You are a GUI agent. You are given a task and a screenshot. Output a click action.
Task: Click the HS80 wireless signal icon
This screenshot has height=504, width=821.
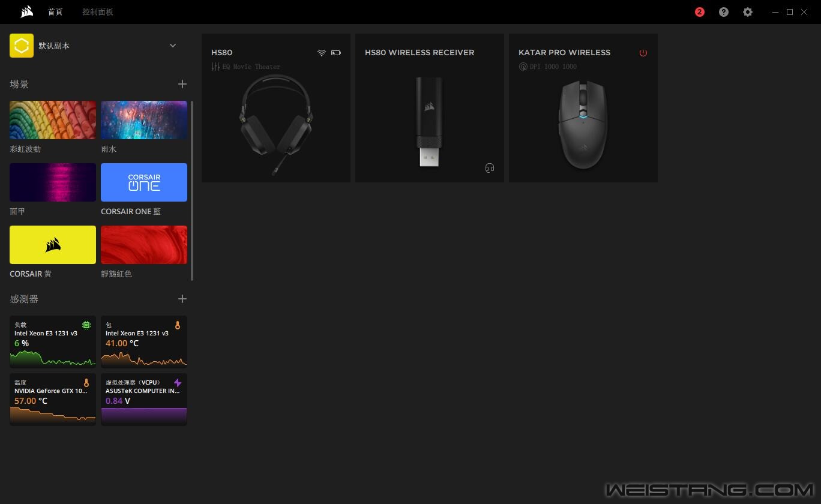click(322, 53)
